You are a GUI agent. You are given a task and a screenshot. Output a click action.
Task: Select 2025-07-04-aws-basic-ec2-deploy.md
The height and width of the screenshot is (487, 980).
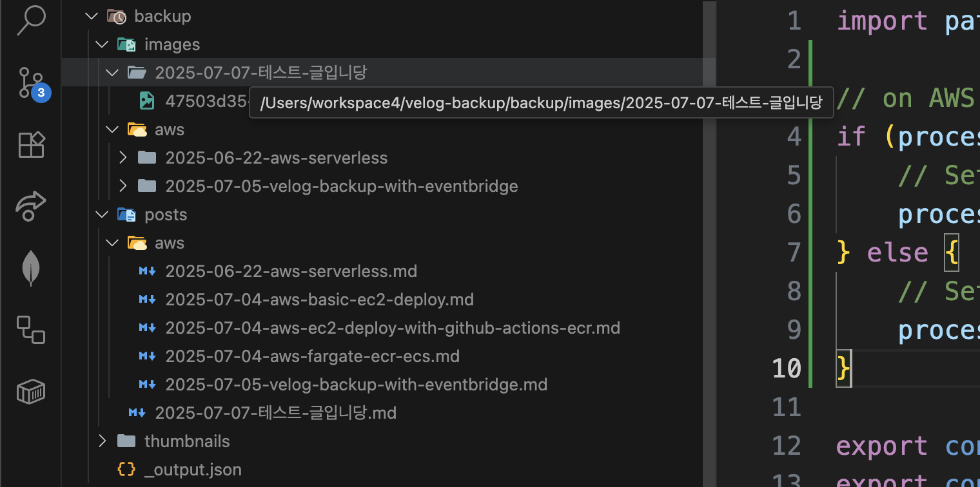click(x=319, y=300)
